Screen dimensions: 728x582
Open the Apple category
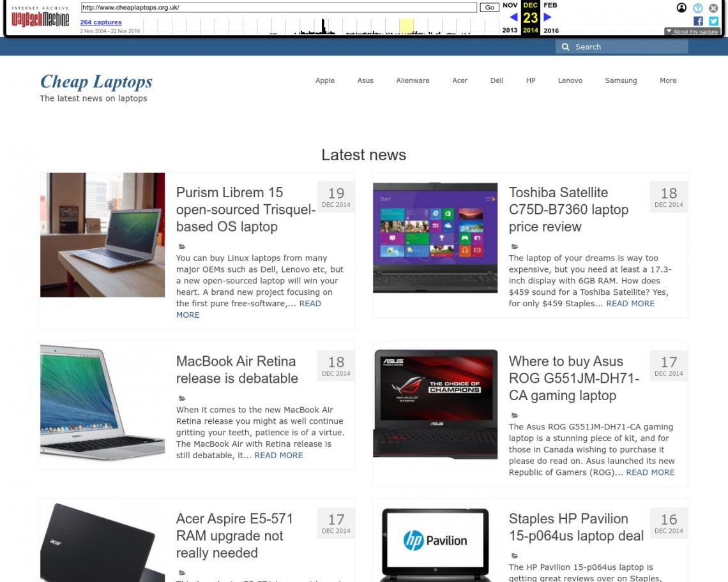(325, 80)
